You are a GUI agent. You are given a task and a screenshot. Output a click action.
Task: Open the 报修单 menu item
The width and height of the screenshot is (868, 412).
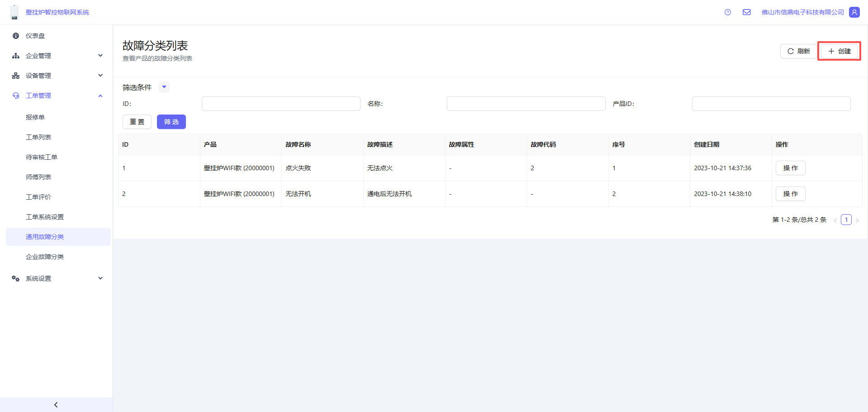tap(35, 117)
